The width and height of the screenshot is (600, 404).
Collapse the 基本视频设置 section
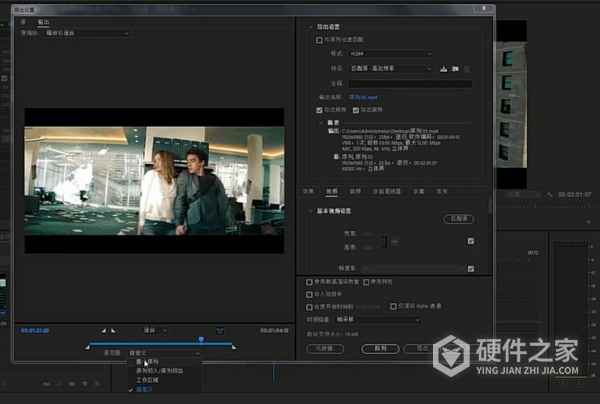coord(308,209)
